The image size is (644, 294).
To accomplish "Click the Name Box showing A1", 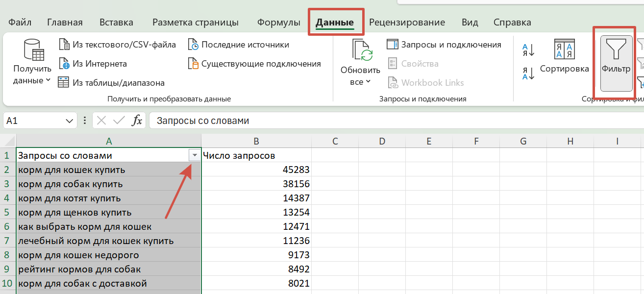I will (x=34, y=121).
